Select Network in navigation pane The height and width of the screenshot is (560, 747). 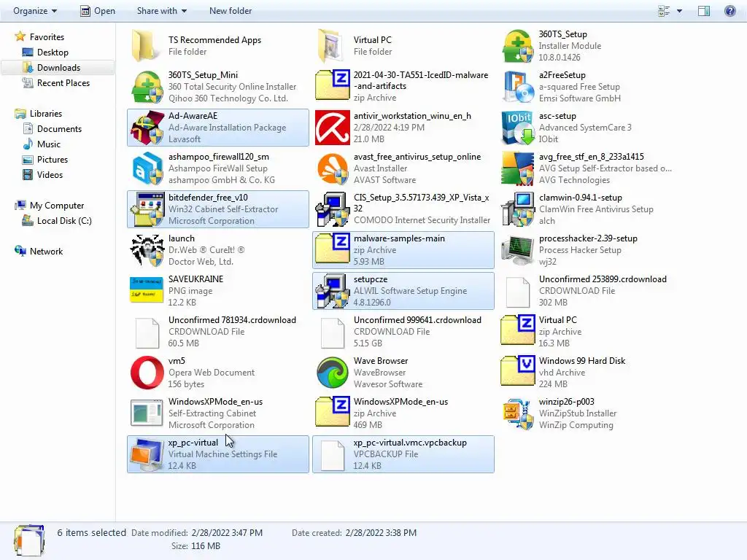tap(39, 251)
